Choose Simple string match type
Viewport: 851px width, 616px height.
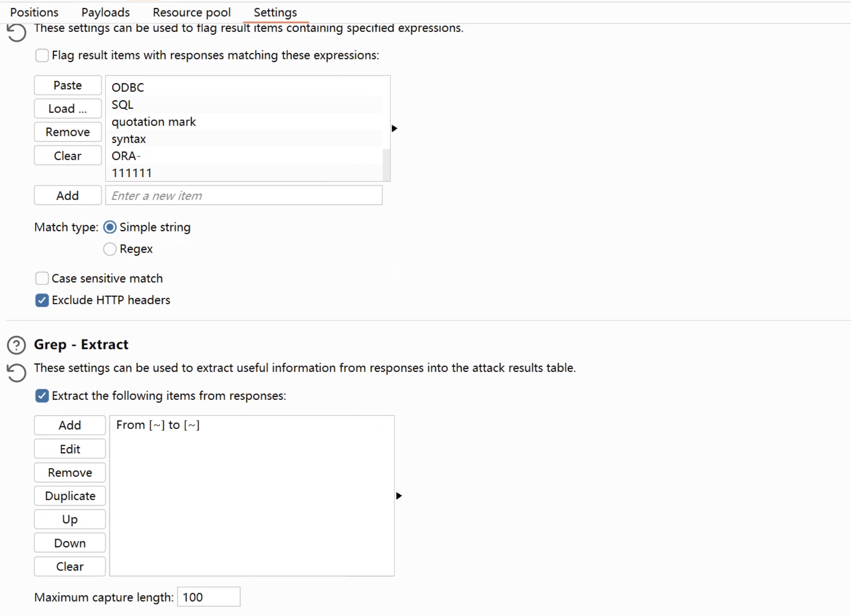point(110,227)
